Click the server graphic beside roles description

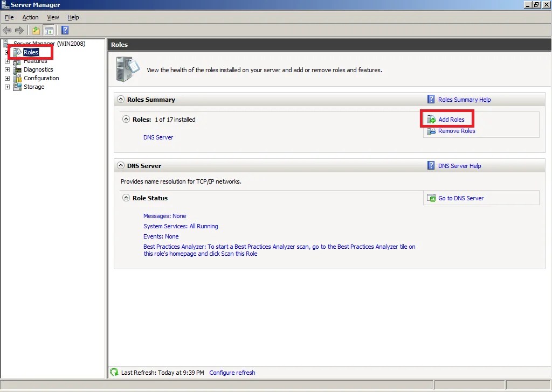point(128,69)
